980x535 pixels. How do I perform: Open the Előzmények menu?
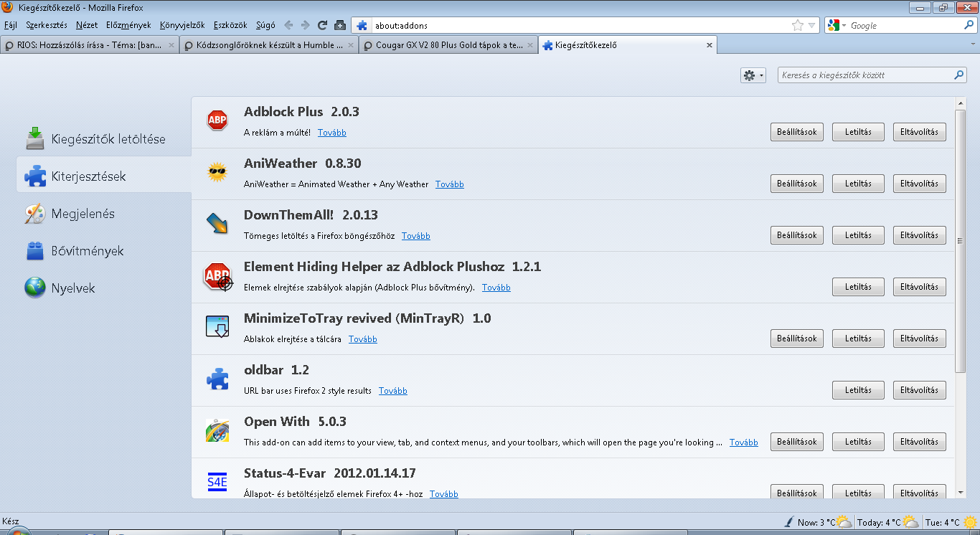(x=128, y=25)
